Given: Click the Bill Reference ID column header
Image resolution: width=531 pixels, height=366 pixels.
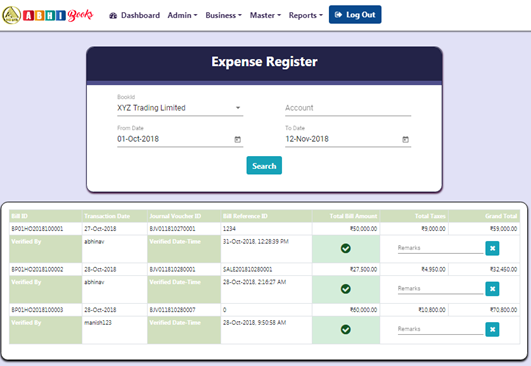Looking at the screenshot, I should pos(266,216).
